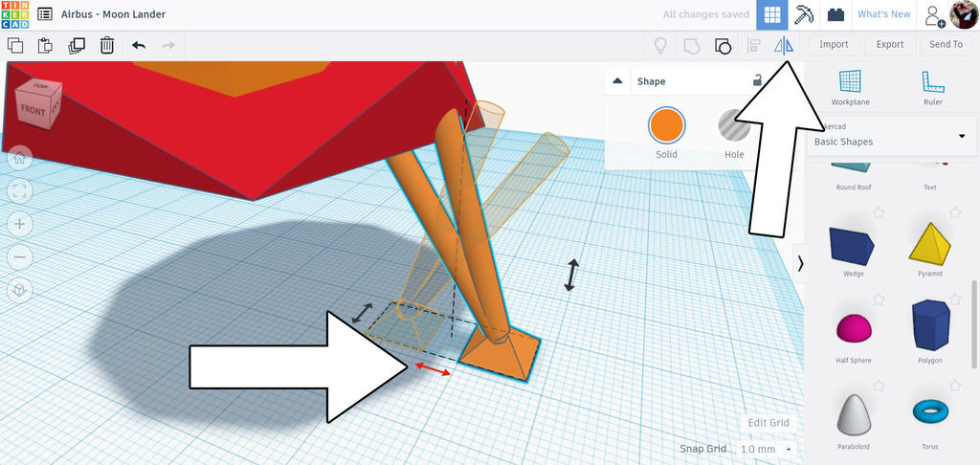This screenshot has height=465, width=980.
Task: Select the Torus shape
Action: 930,411
